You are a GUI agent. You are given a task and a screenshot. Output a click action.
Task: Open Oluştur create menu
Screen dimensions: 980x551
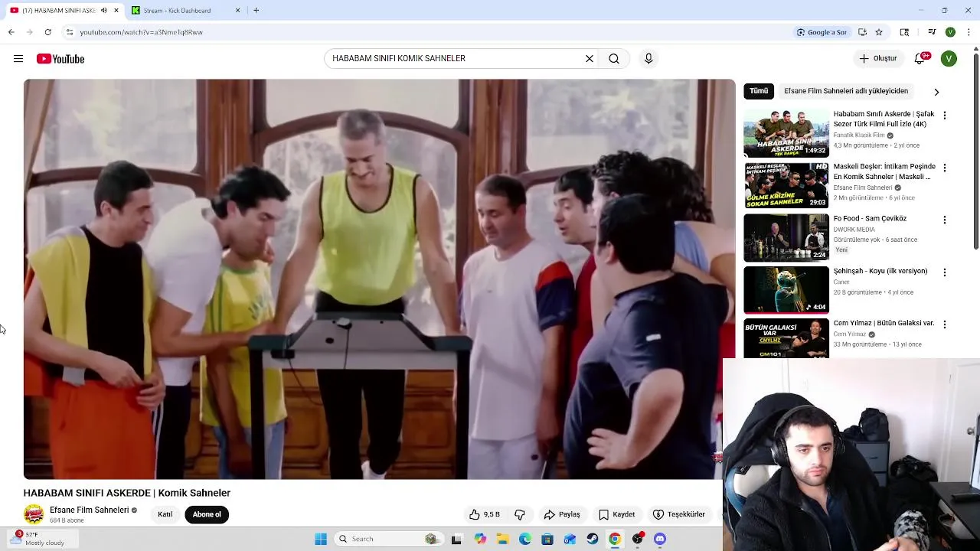click(877, 59)
